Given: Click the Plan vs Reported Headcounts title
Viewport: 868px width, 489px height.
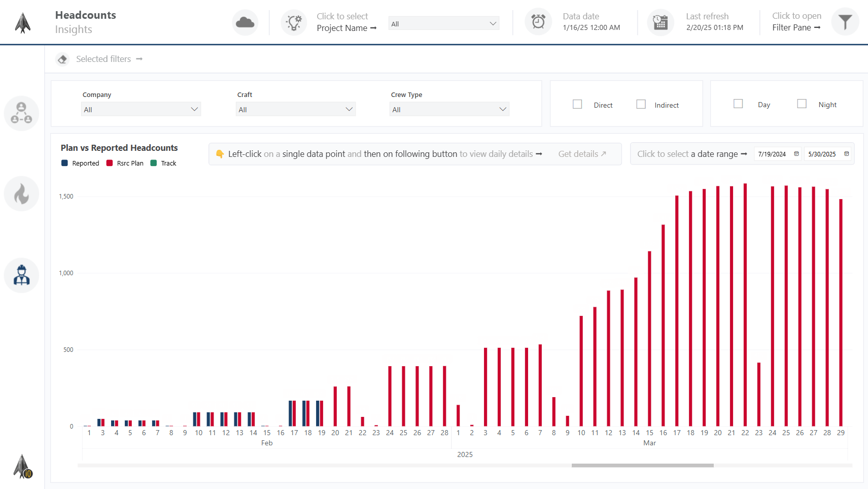Looking at the screenshot, I should pos(119,148).
